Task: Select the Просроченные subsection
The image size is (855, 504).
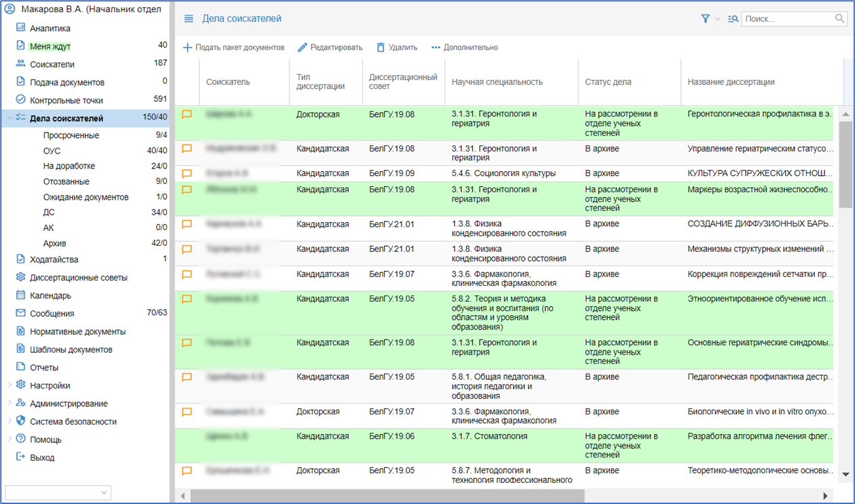Action: [71, 135]
